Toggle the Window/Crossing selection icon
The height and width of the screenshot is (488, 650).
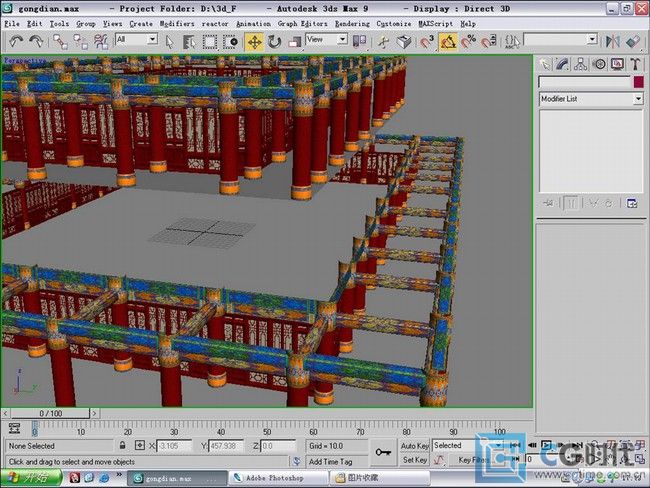pyautogui.click(x=230, y=41)
